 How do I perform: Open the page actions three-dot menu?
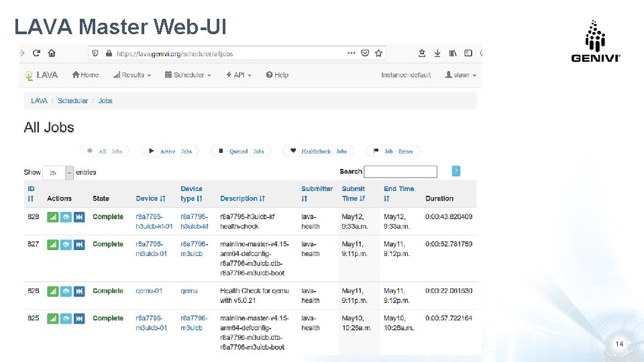(351, 53)
